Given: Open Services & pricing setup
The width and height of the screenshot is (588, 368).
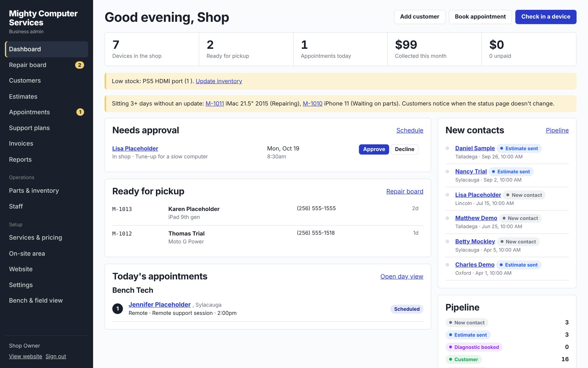Looking at the screenshot, I should click(47, 237).
